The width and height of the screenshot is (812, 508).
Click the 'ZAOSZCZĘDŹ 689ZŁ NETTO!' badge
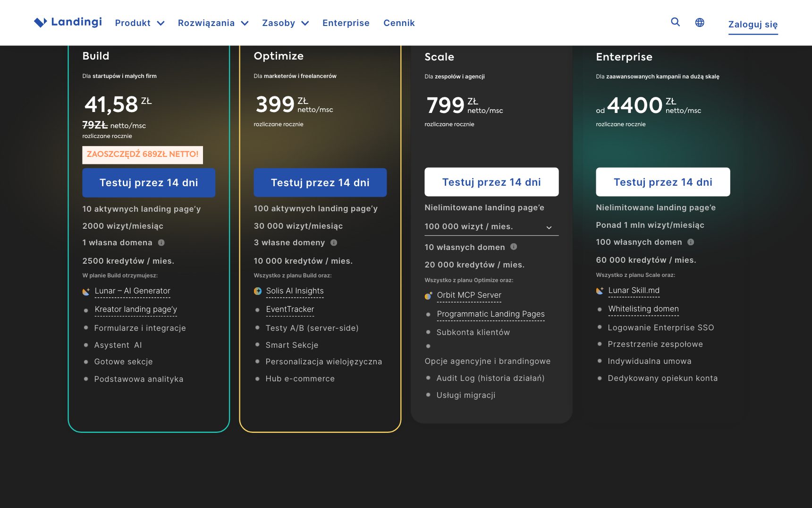[143, 155]
